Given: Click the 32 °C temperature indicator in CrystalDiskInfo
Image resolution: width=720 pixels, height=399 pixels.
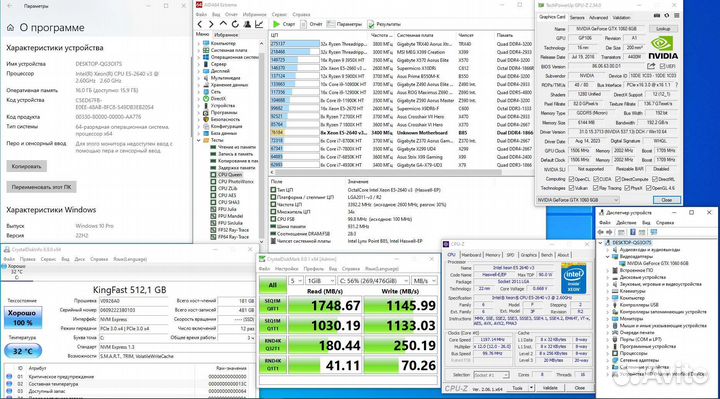Looking at the screenshot, I should (x=22, y=351).
